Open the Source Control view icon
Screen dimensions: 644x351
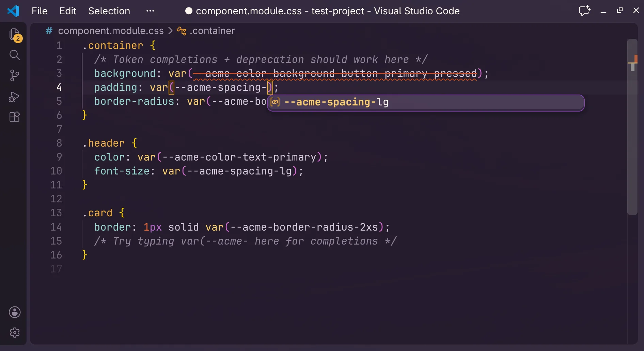[x=15, y=76]
